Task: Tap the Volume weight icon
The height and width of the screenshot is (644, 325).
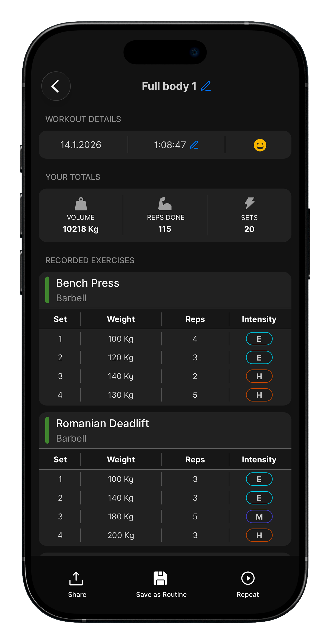Action: point(81,204)
